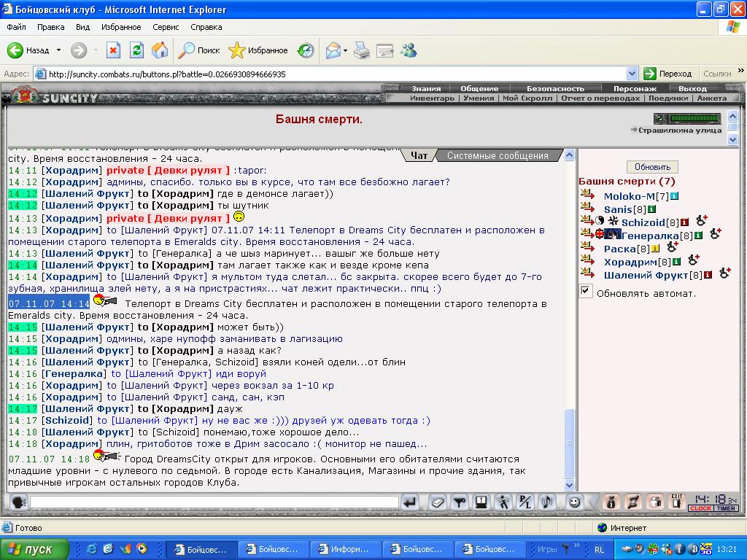Click the smiley emoticon button in chat bar
The width and height of the screenshot is (747, 560).
(575, 502)
